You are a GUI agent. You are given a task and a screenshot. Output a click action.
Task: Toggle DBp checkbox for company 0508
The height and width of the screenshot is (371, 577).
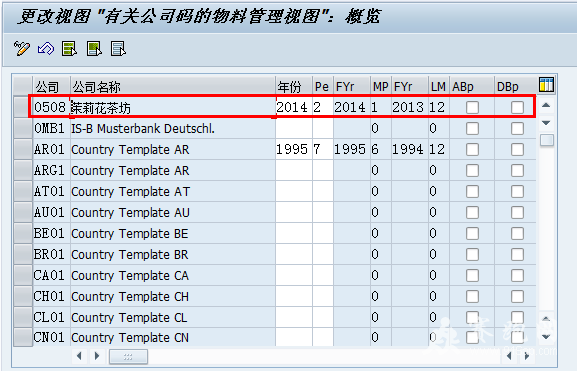[517, 107]
